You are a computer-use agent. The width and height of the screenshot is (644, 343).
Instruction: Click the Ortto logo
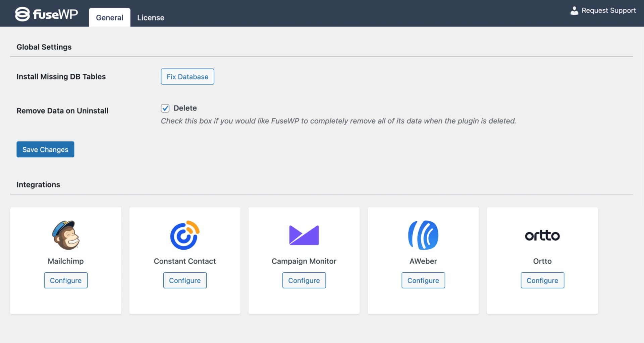[x=542, y=235]
